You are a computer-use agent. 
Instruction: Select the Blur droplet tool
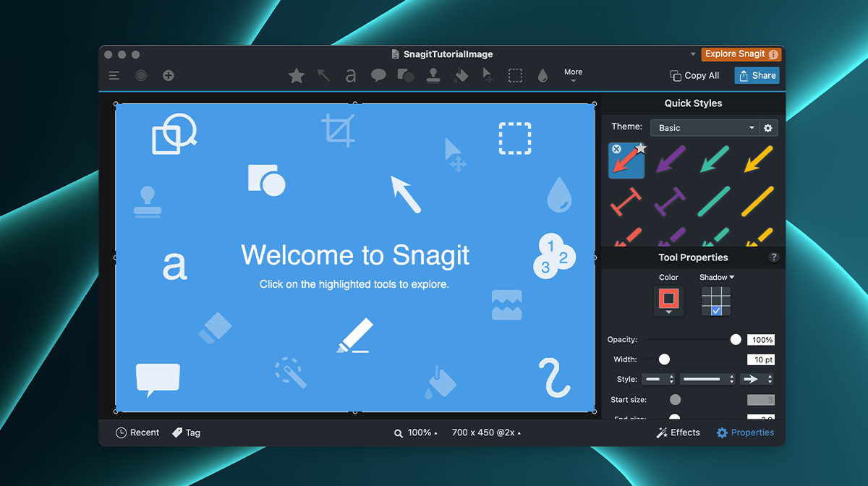tap(542, 76)
